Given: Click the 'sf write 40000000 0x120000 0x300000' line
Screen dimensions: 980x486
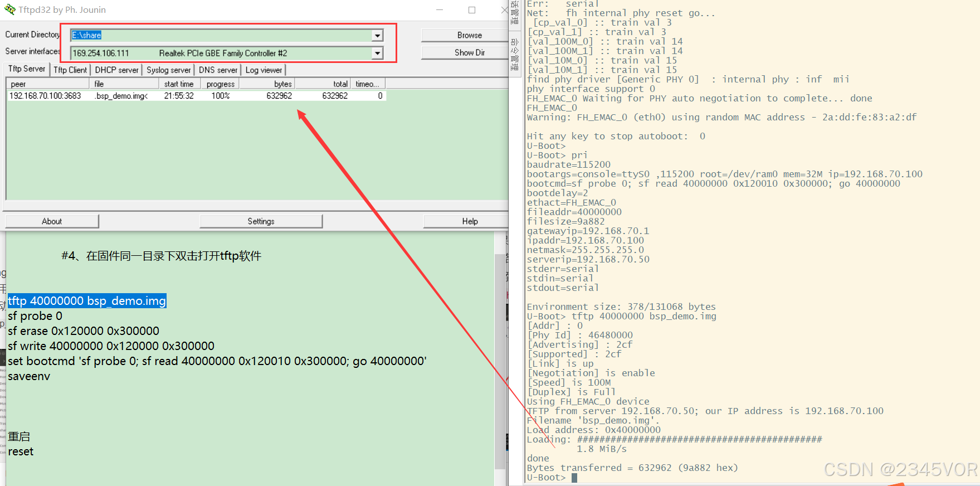Looking at the screenshot, I should (x=111, y=346).
